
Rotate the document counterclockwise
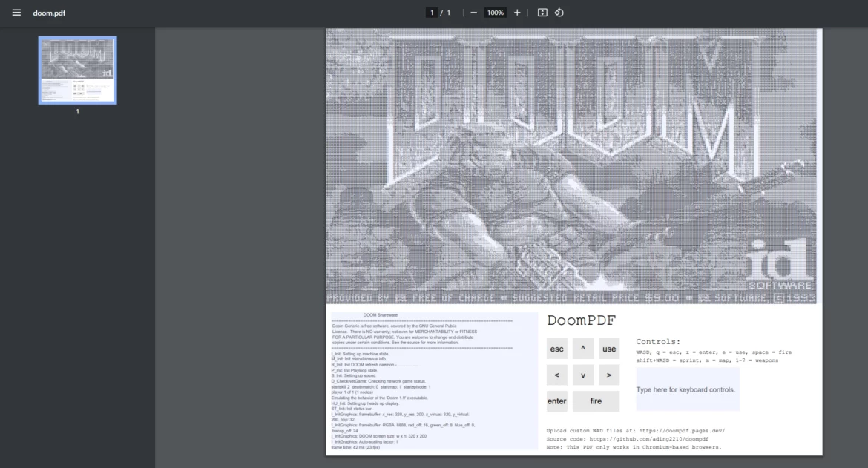pyautogui.click(x=560, y=12)
